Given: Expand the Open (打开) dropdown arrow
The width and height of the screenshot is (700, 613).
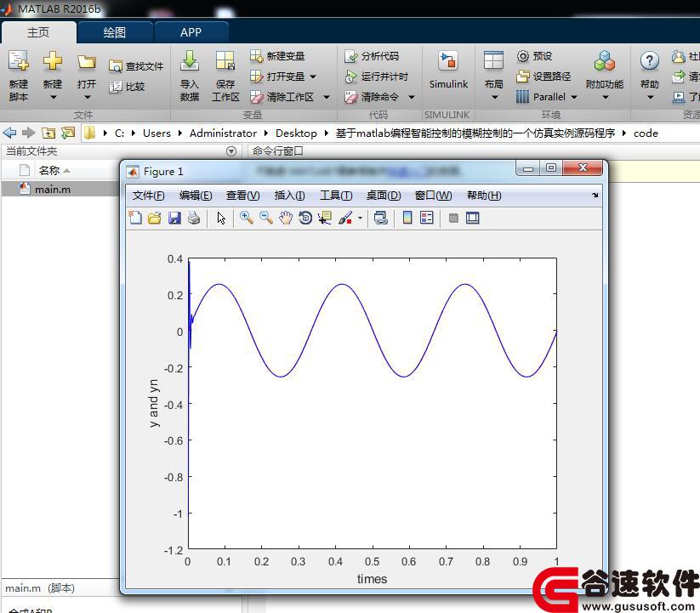Looking at the screenshot, I should [87, 97].
